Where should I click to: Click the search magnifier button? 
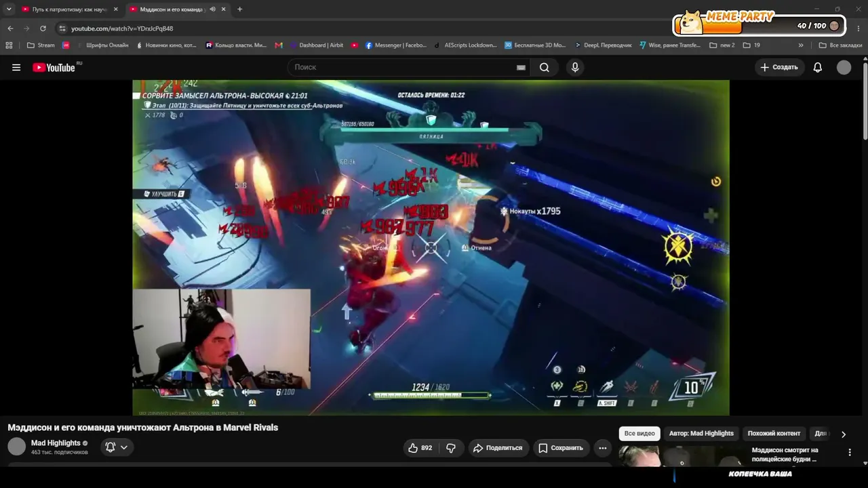tap(545, 67)
